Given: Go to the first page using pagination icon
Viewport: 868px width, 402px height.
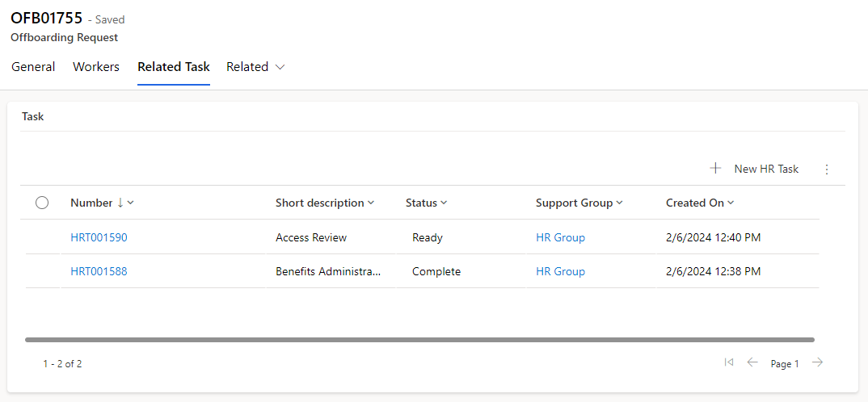Looking at the screenshot, I should click(729, 363).
